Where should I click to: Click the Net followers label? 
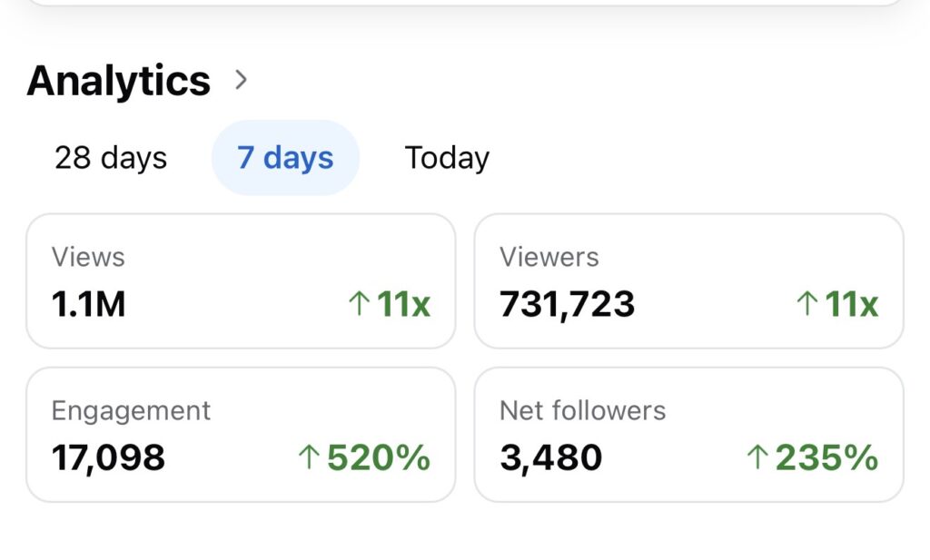tap(582, 410)
